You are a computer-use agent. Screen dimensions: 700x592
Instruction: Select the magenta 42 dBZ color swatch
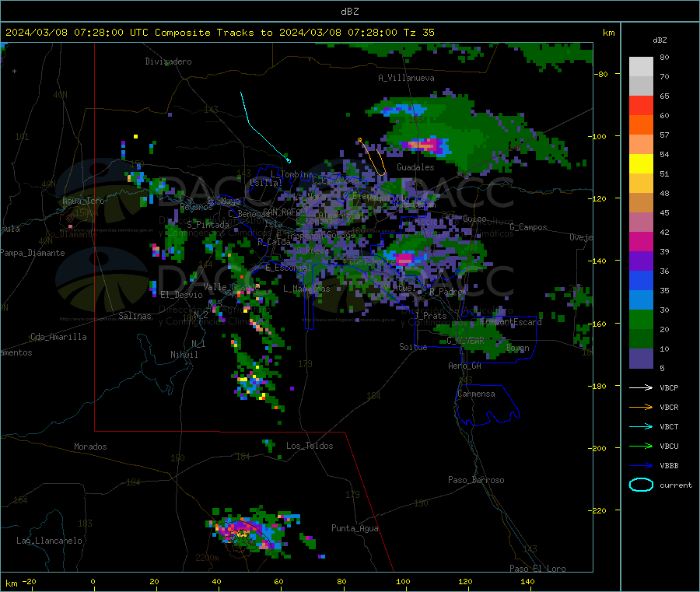[x=641, y=241]
